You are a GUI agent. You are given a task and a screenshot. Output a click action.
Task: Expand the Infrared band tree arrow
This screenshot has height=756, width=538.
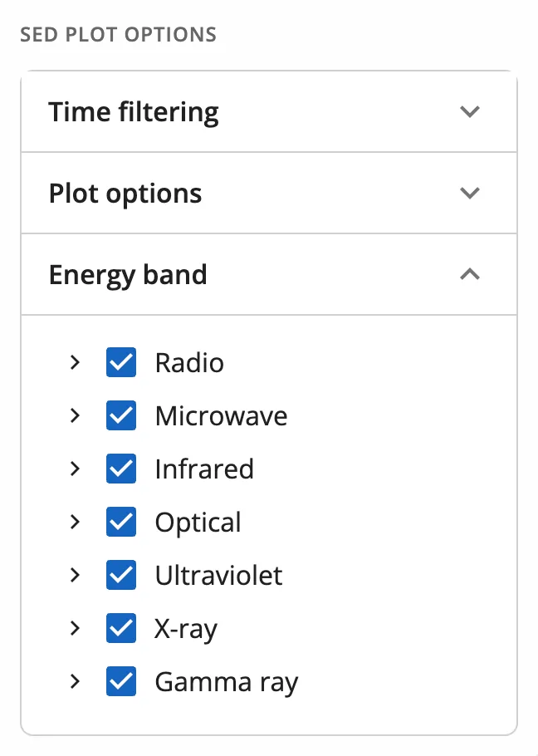click(x=75, y=469)
